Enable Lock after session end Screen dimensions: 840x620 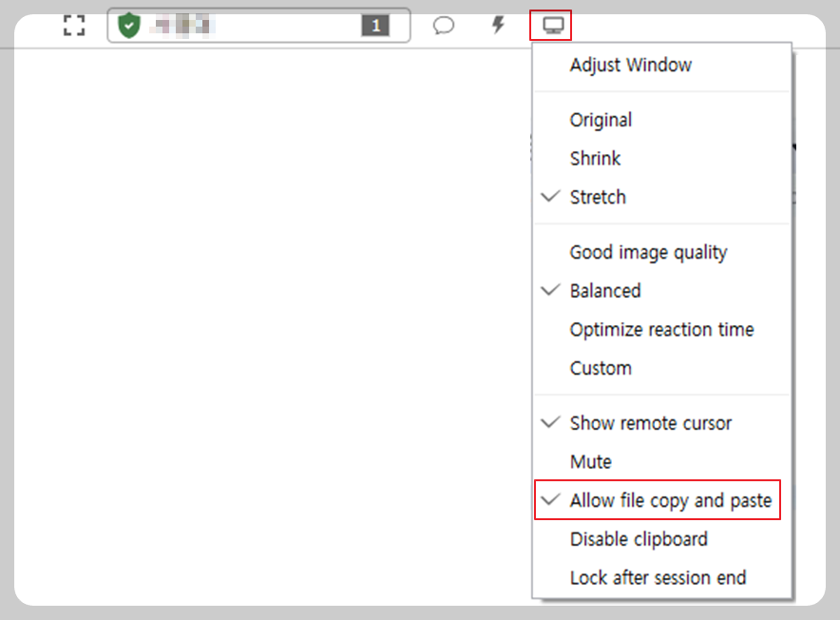[x=661, y=577]
